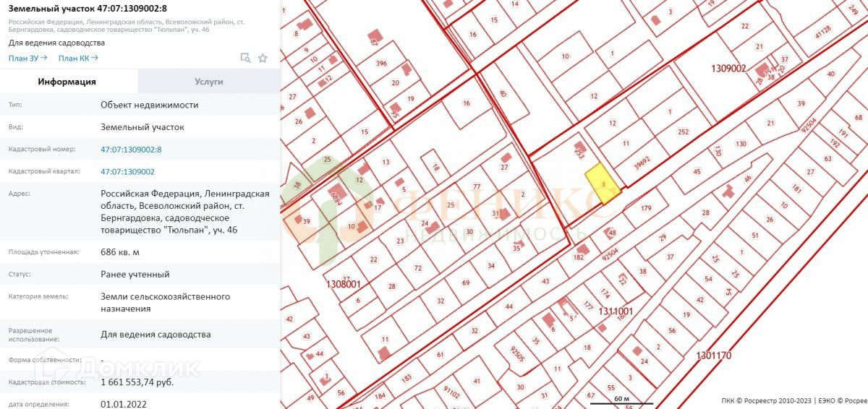Image resolution: width=868 pixels, height=409 pixels.
Task: Open cadastral number link 47:07:1309002:8
Action: click(x=131, y=150)
